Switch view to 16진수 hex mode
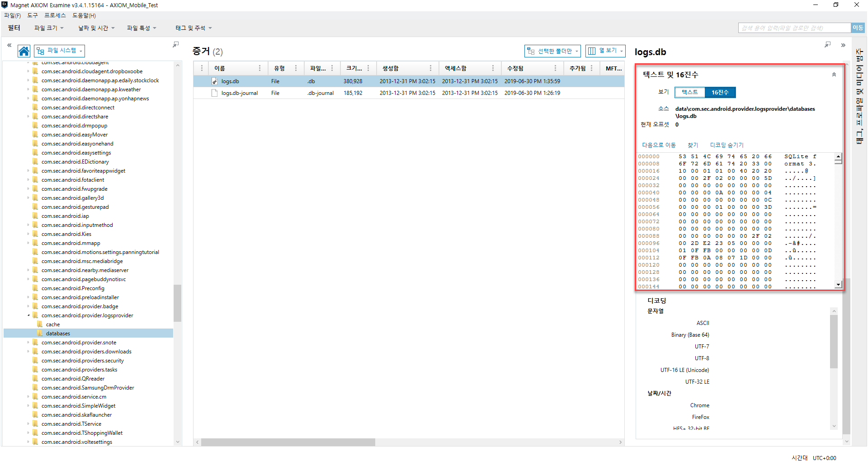868x470 pixels. coord(720,92)
